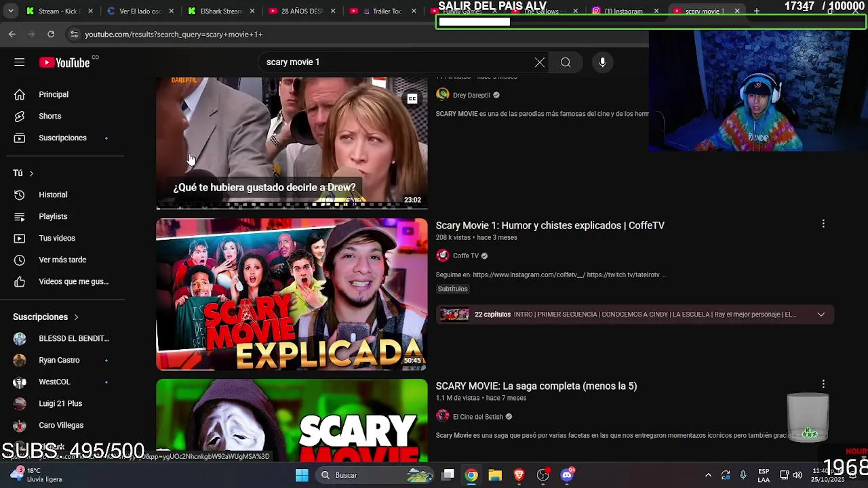Click Drey Dareptil channel avatar
Screen dimensions: 868x488
point(443,95)
